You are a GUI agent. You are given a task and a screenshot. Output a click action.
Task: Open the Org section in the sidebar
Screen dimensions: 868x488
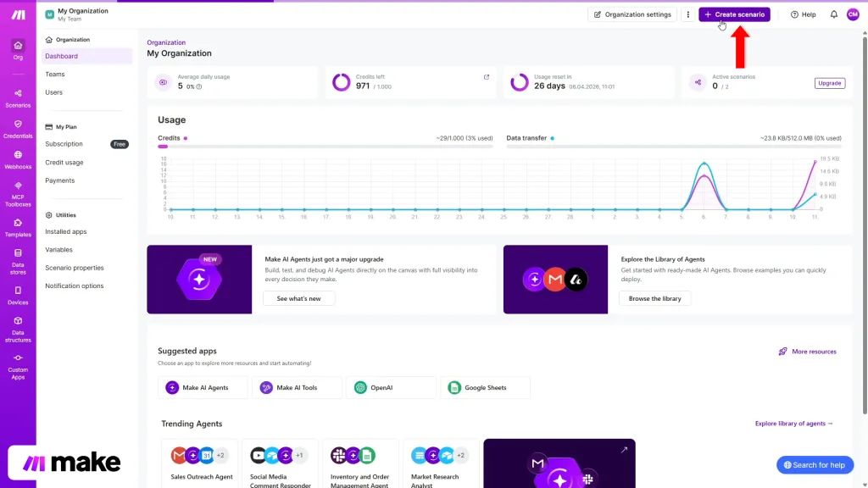pyautogui.click(x=18, y=50)
